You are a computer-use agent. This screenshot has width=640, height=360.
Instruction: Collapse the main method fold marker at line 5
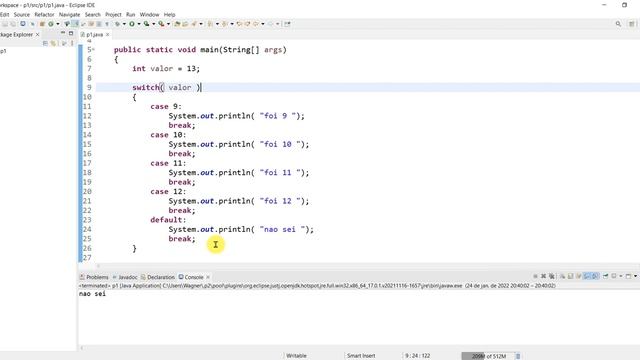(93, 49)
